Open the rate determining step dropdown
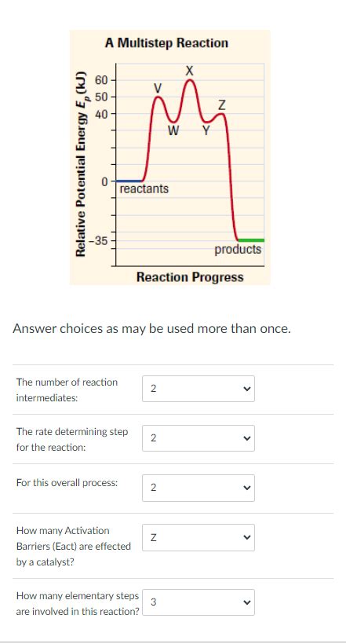The height and width of the screenshot is (644, 346). [198, 438]
